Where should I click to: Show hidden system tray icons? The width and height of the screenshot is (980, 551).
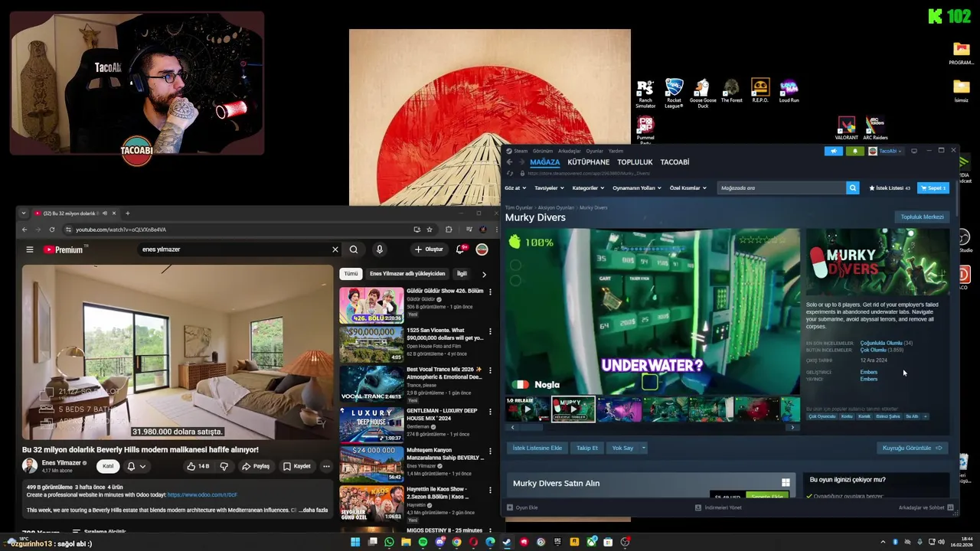pyautogui.click(x=883, y=542)
